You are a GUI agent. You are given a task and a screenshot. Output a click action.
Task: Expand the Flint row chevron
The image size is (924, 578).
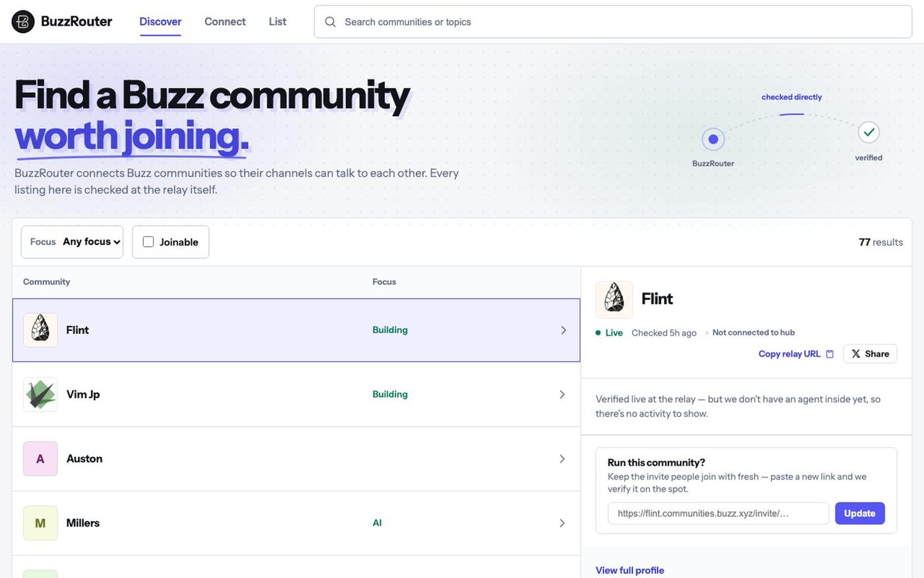click(x=563, y=330)
